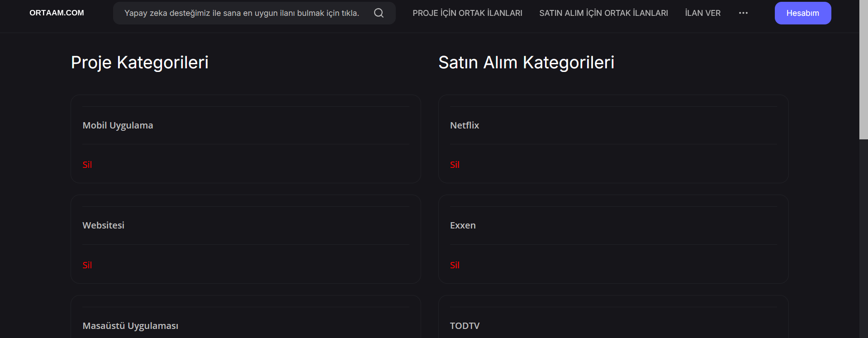868x338 pixels.
Task: Open the PROJE İÇİN ORTAK İLANLARI menu item
Action: (467, 13)
